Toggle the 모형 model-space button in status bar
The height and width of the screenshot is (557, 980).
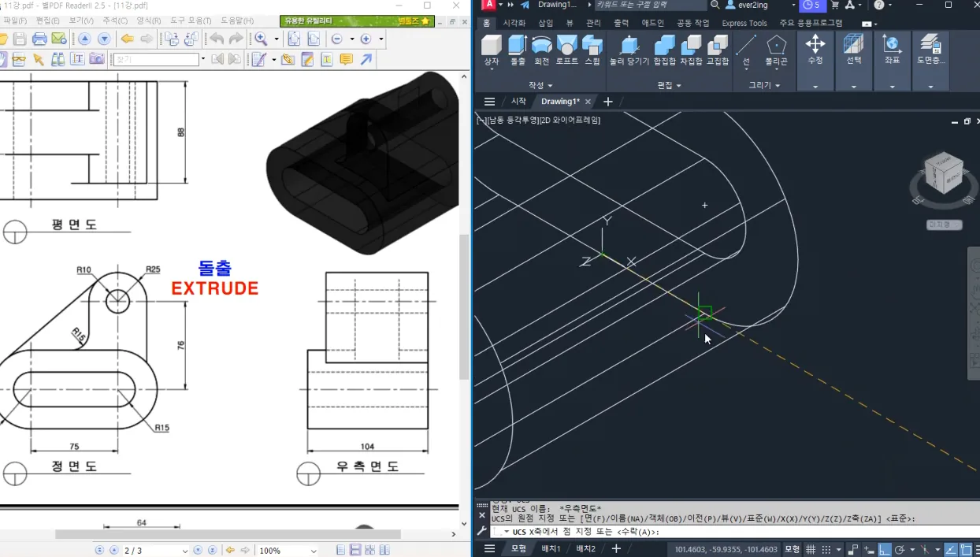792,549
